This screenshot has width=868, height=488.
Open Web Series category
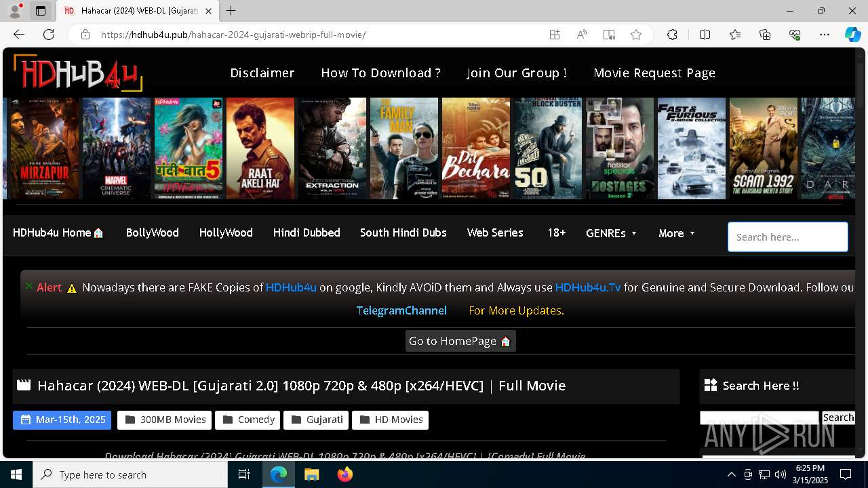pos(495,232)
